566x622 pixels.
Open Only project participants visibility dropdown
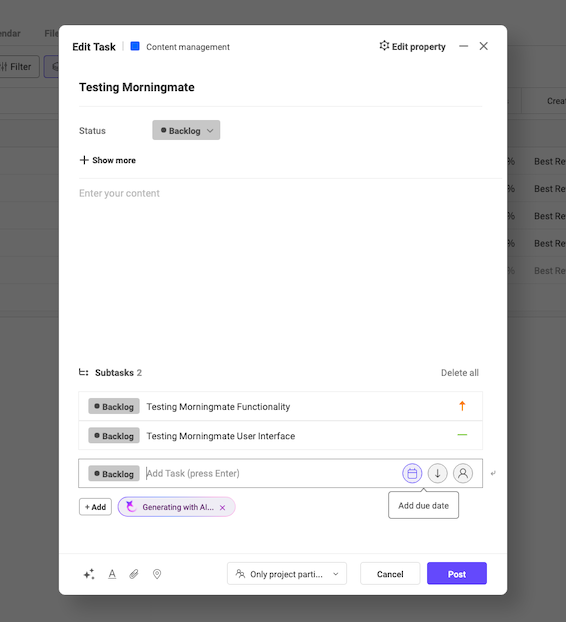pyautogui.click(x=287, y=574)
